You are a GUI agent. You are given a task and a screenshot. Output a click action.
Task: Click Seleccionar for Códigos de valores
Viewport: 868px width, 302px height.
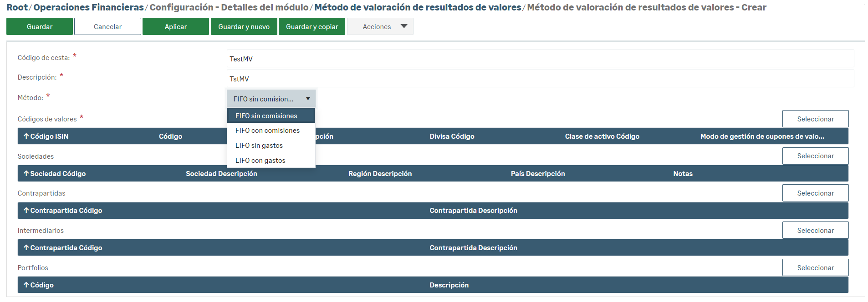click(x=815, y=119)
